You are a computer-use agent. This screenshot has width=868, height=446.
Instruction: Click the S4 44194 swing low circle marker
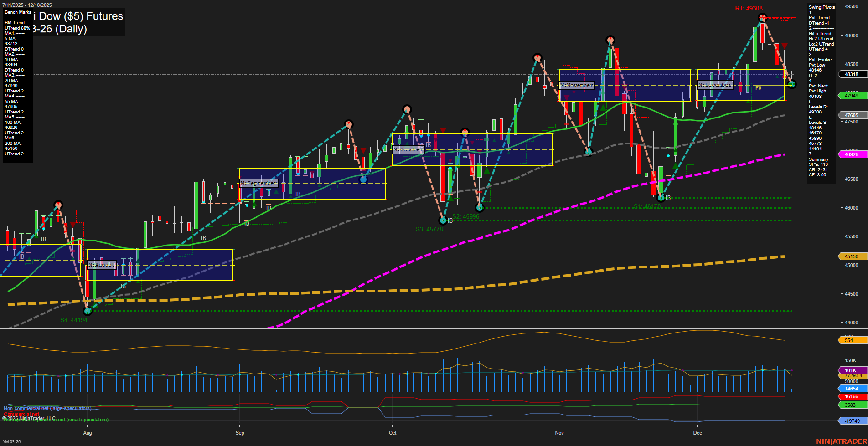[88, 311]
